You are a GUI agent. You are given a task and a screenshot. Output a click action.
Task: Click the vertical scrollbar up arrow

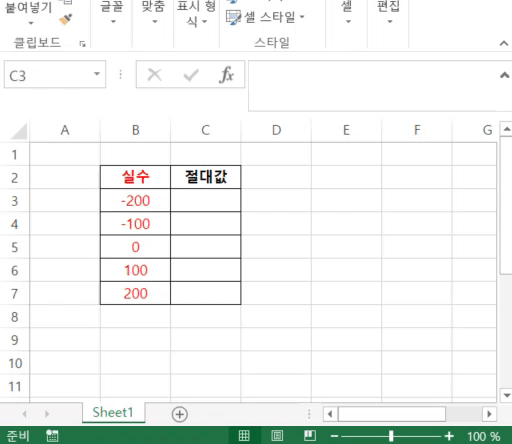pyautogui.click(x=507, y=129)
